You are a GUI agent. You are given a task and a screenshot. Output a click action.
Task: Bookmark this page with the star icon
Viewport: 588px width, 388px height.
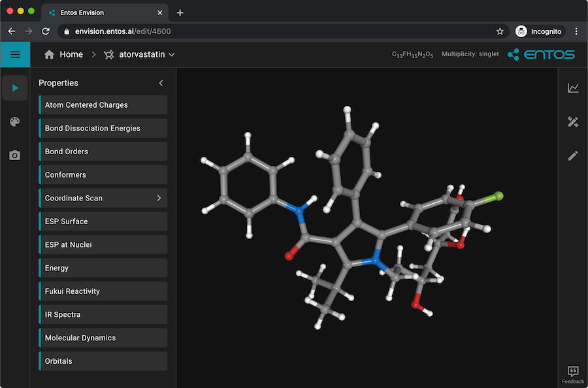[500, 31]
